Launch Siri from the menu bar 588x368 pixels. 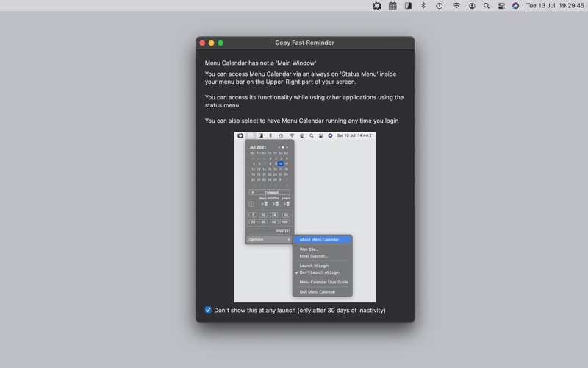(516, 6)
